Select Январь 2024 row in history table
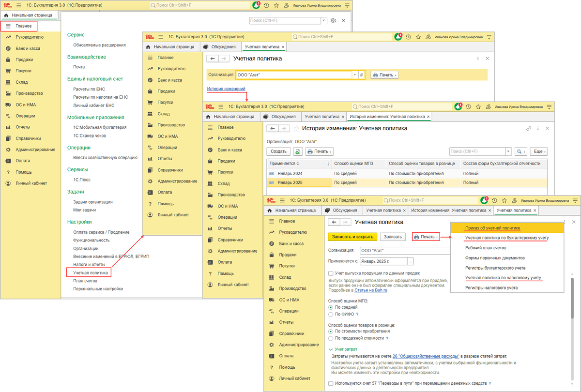The width and height of the screenshot is (581, 392). pos(407,173)
